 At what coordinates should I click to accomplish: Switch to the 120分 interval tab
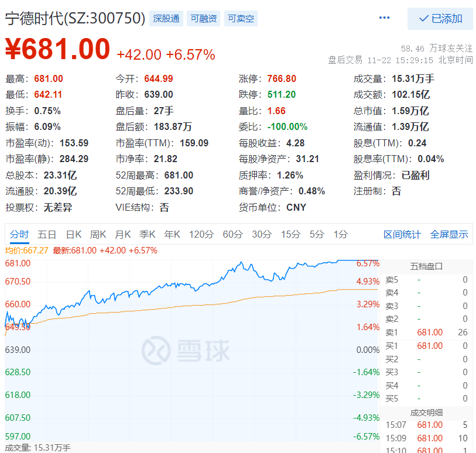pos(201,235)
